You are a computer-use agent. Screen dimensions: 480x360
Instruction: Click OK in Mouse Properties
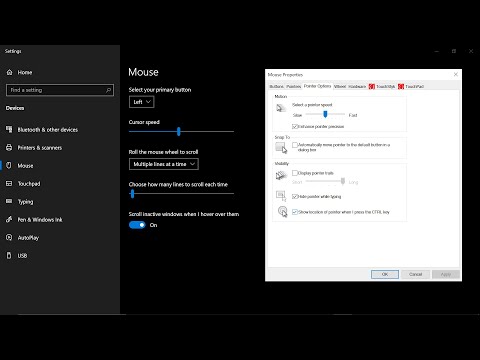click(x=385, y=274)
